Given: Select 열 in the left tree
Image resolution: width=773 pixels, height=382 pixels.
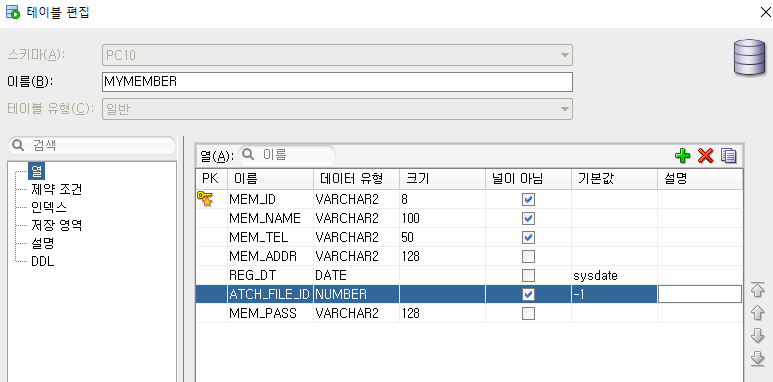Looking at the screenshot, I should [36, 171].
